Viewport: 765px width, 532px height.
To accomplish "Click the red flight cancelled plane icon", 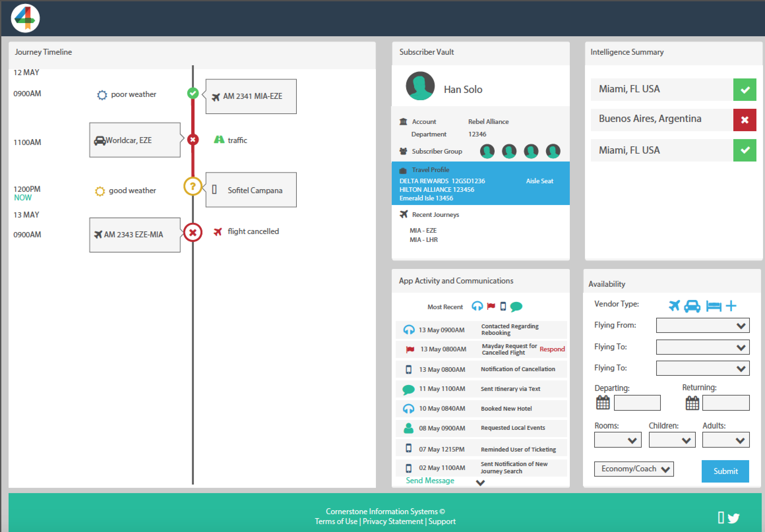I will tap(218, 231).
